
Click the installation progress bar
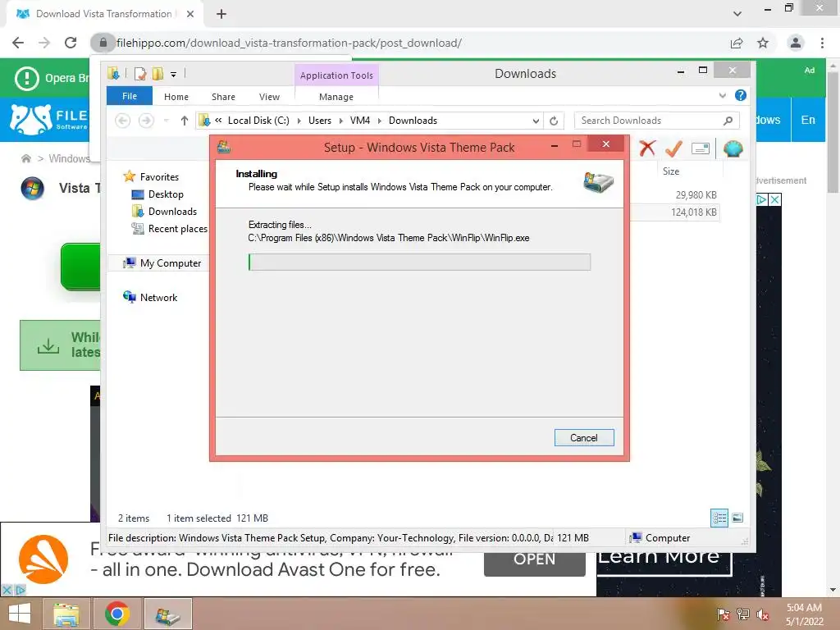coord(419,262)
